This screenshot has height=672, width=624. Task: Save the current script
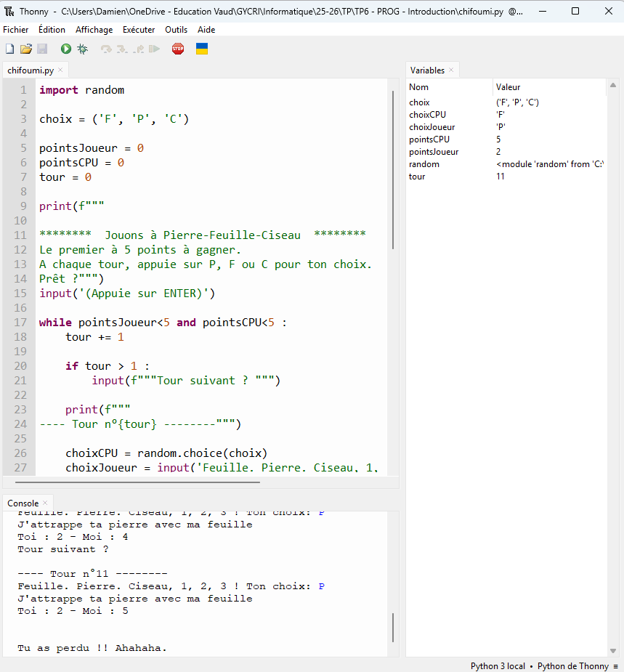pos(44,48)
